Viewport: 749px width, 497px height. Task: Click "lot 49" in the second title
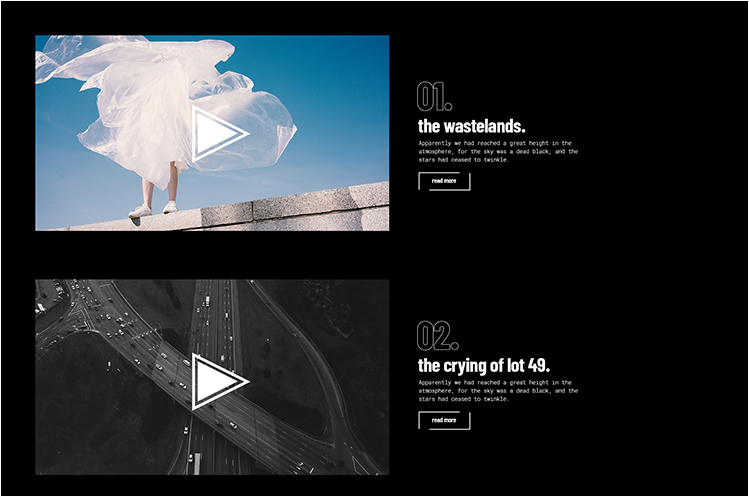pos(527,364)
